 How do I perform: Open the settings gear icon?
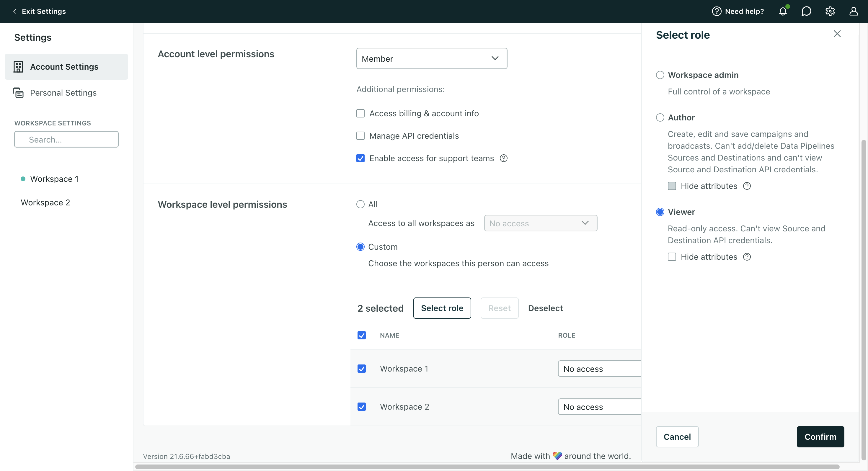pos(830,11)
